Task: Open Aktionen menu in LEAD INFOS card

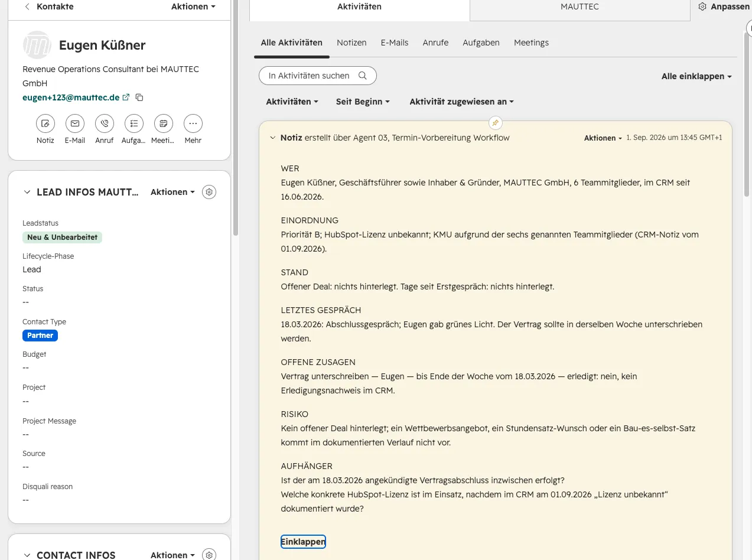Action: [x=172, y=192]
